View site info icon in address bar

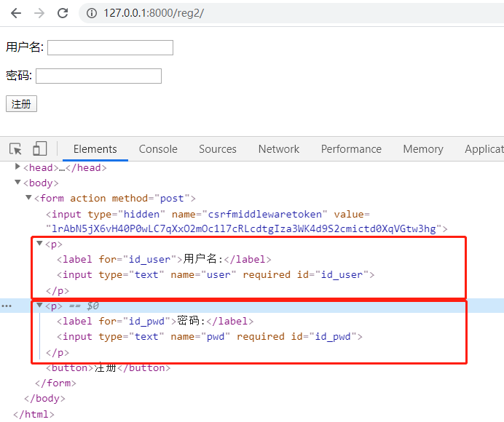(92, 13)
